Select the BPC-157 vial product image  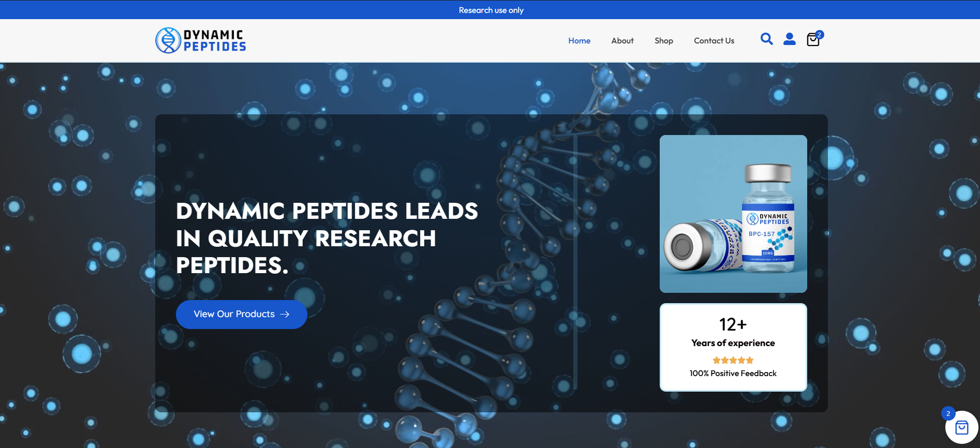coord(733,214)
